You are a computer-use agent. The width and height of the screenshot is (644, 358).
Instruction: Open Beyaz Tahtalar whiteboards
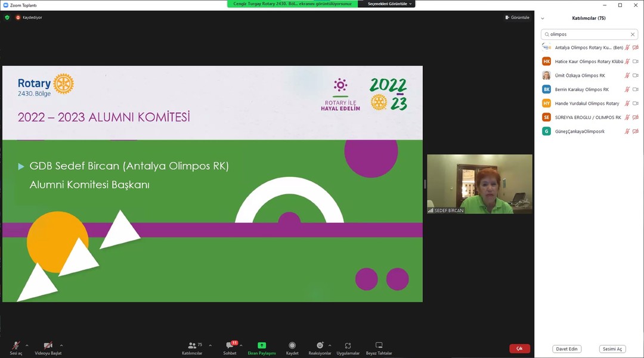(379, 345)
